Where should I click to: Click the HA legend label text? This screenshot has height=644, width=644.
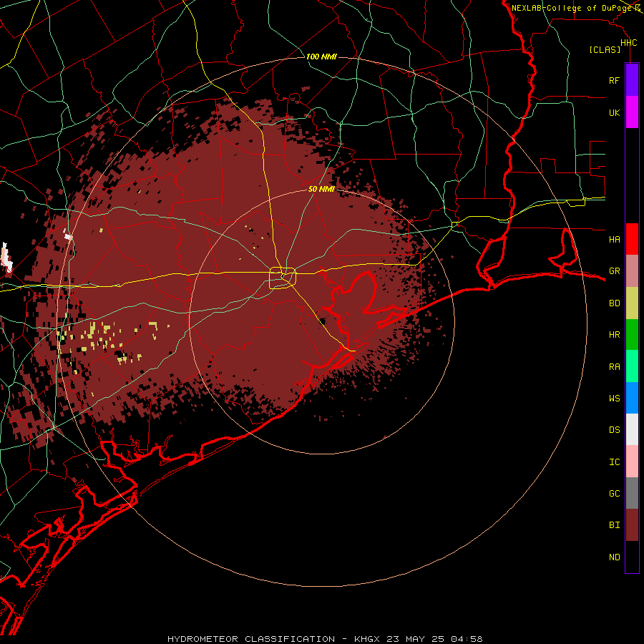(614, 239)
